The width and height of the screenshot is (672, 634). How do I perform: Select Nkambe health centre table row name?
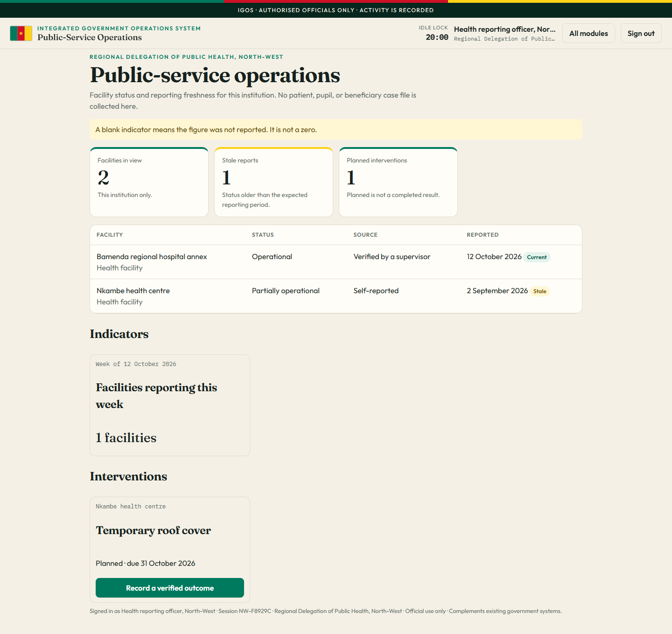[133, 291]
